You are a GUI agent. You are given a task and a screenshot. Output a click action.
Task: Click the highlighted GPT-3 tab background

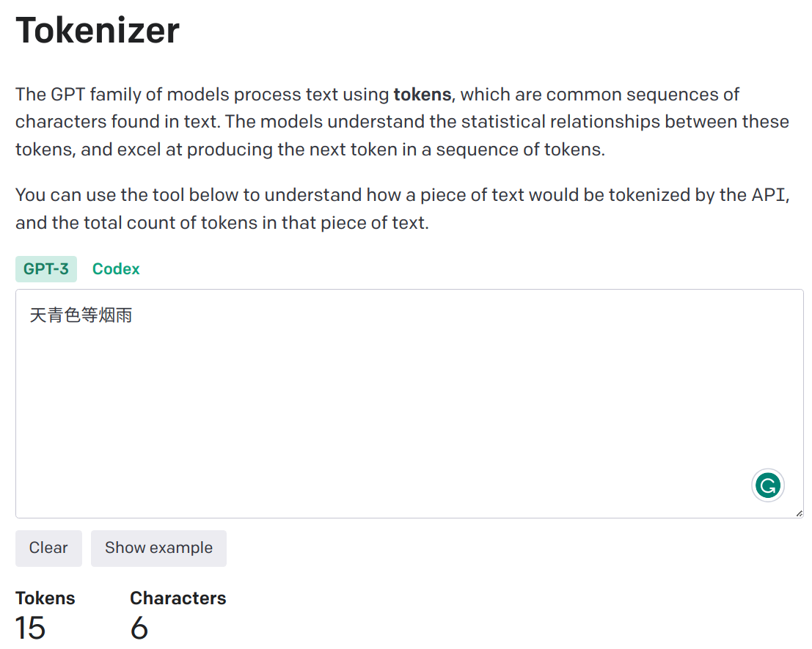45,268
